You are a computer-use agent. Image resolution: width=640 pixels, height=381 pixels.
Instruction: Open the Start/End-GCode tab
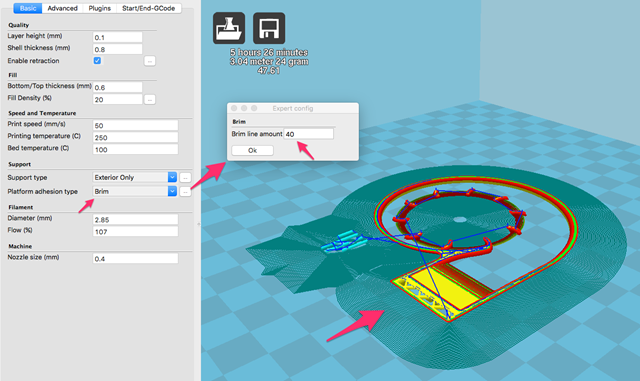point(149,8)
